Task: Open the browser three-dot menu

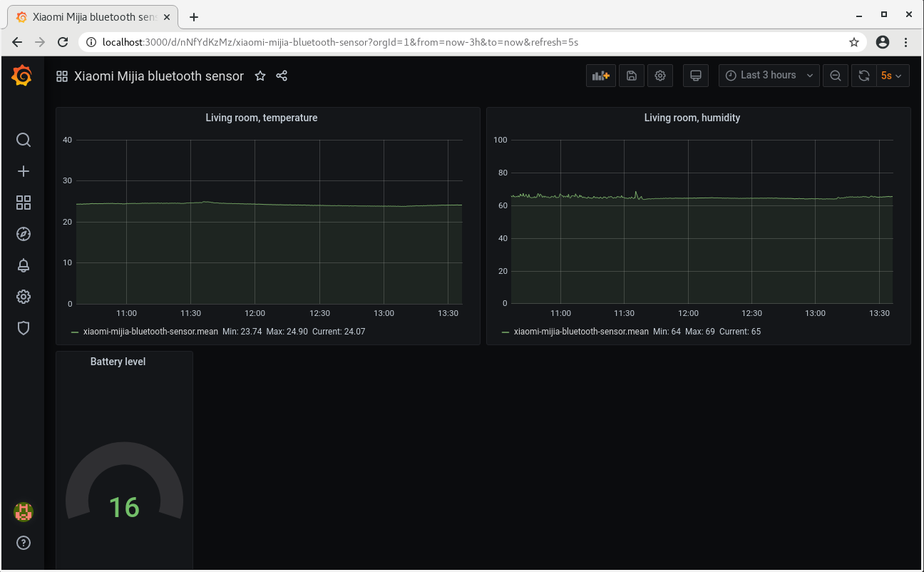Action: (906, 42)
